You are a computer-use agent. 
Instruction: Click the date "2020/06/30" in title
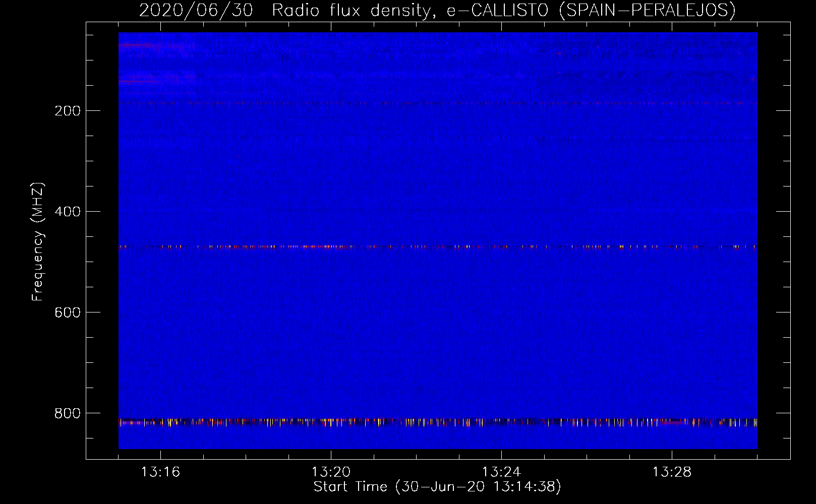click(196, 10)
